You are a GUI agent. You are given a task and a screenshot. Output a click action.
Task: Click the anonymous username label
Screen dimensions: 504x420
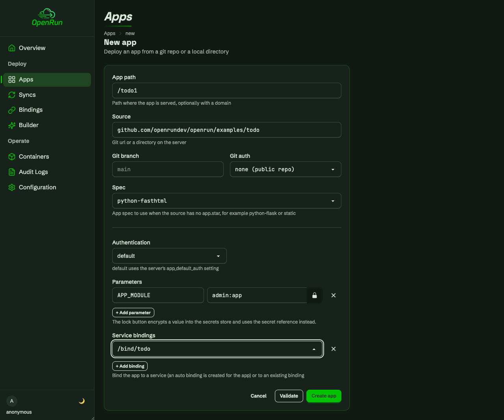pos(19,412)
